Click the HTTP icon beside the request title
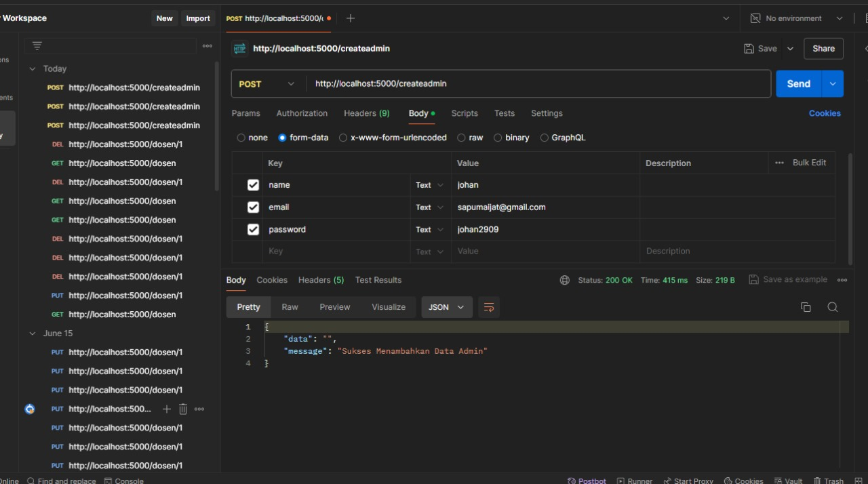 [239, 48]
